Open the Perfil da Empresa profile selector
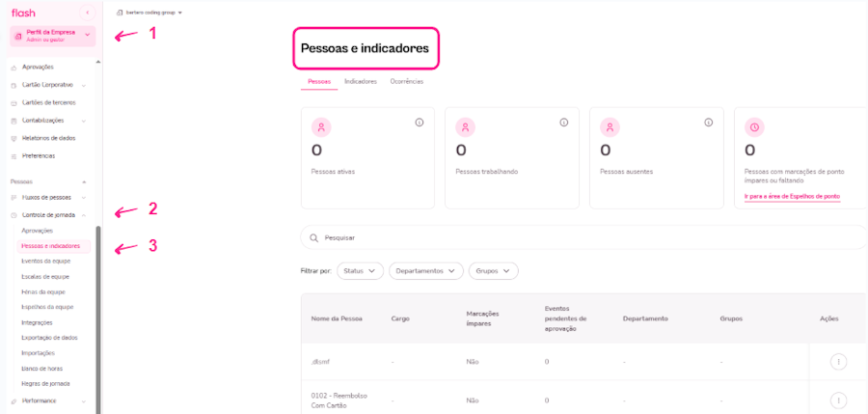This screenshot has height=414, width=868. click(53, 36)
